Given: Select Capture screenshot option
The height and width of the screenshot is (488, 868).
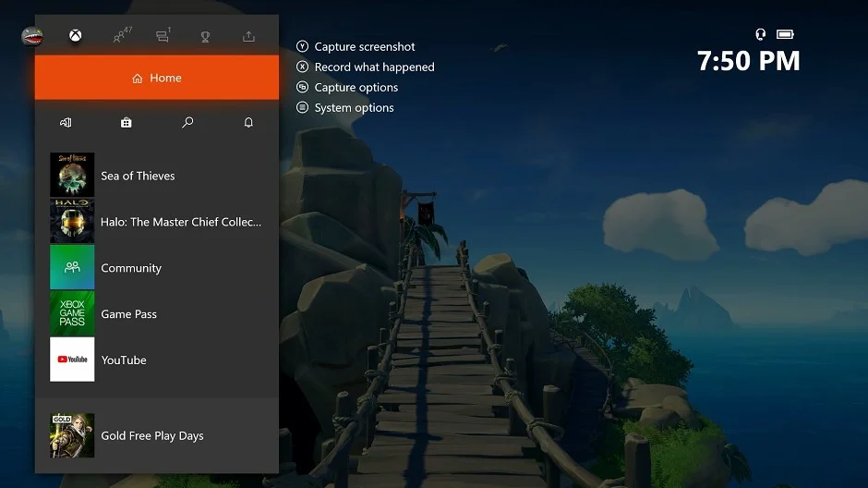Looking at the screenshot, I should pos(364,46).
